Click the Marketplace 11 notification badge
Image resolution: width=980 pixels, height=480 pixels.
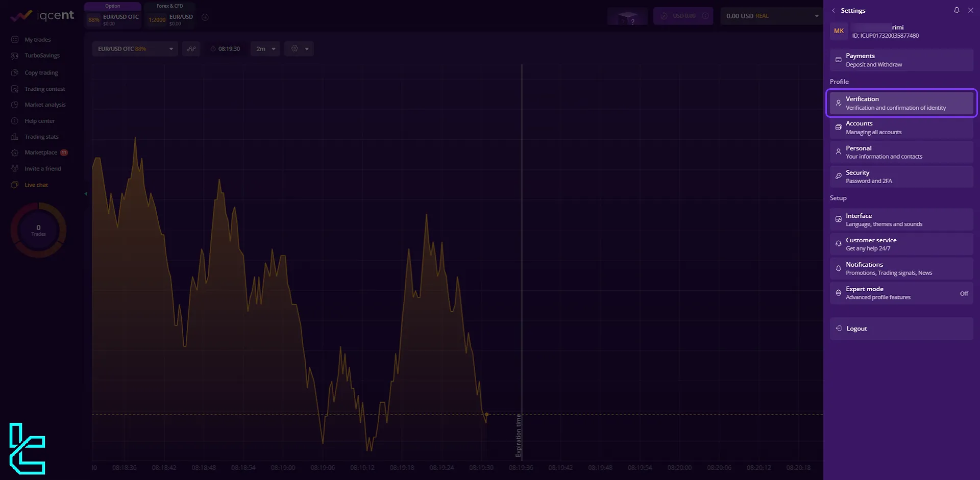(x=64, y=153)
